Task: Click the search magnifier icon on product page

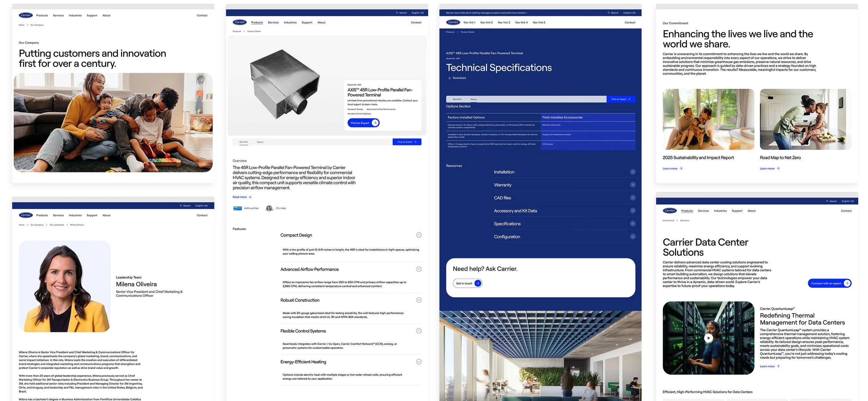Action: pyautogui.click(x=397, y=13)
